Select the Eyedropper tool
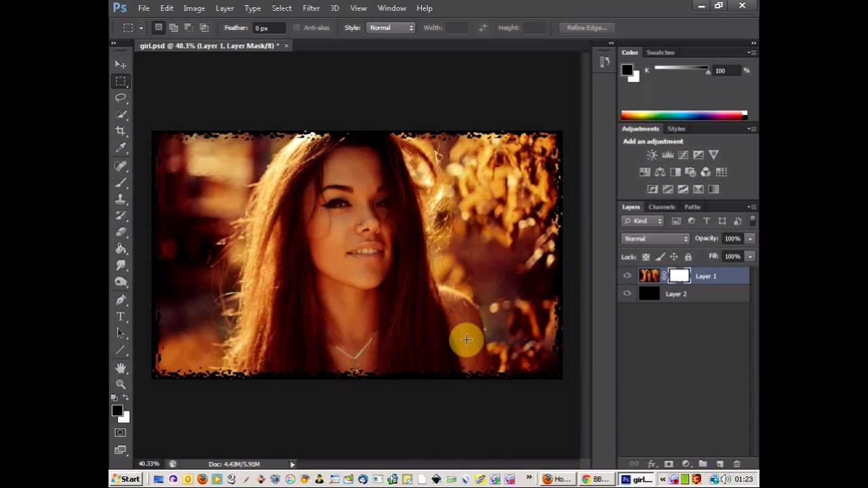 [121, 148]
